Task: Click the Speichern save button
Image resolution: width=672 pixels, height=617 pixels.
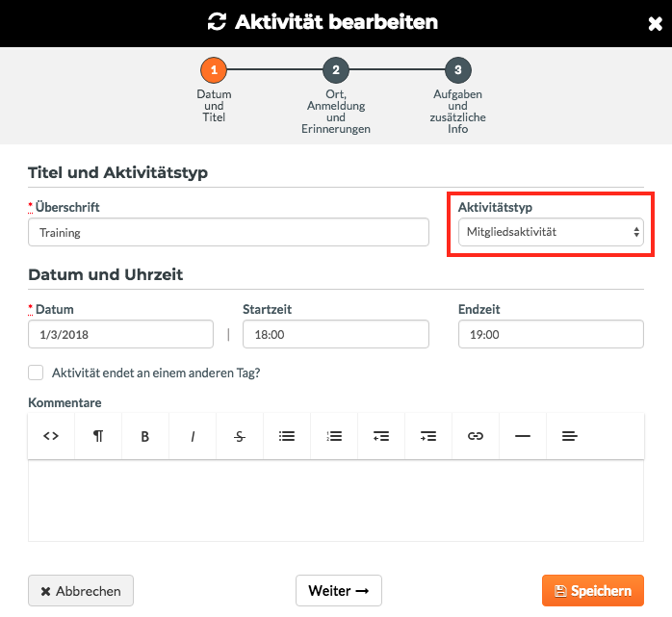Action: coord(593,590)
